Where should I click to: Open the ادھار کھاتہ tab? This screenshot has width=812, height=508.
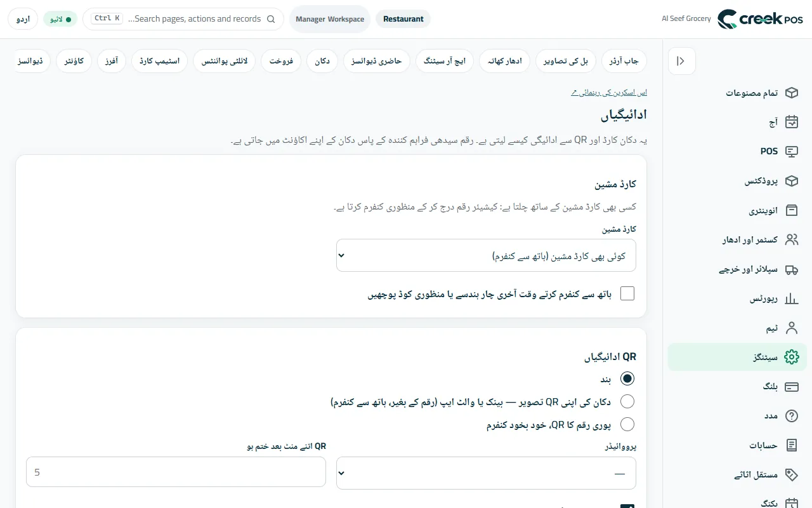(506, 61)
